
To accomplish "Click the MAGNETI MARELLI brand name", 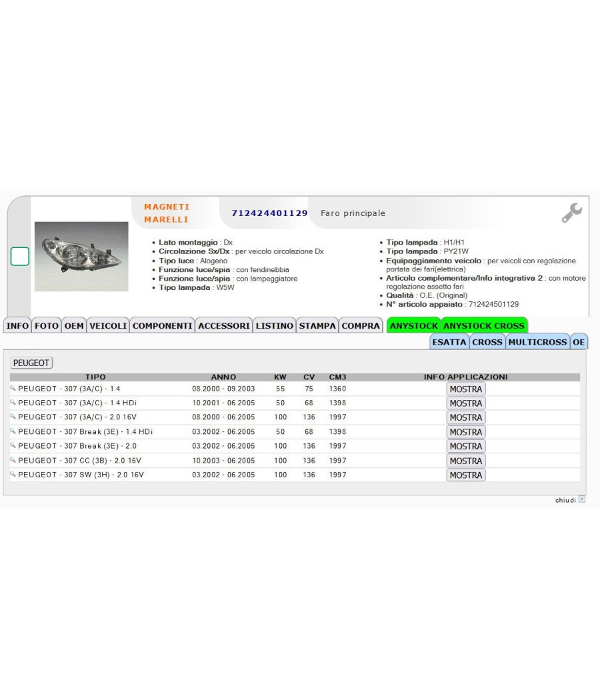I will [x=167, y=213].
